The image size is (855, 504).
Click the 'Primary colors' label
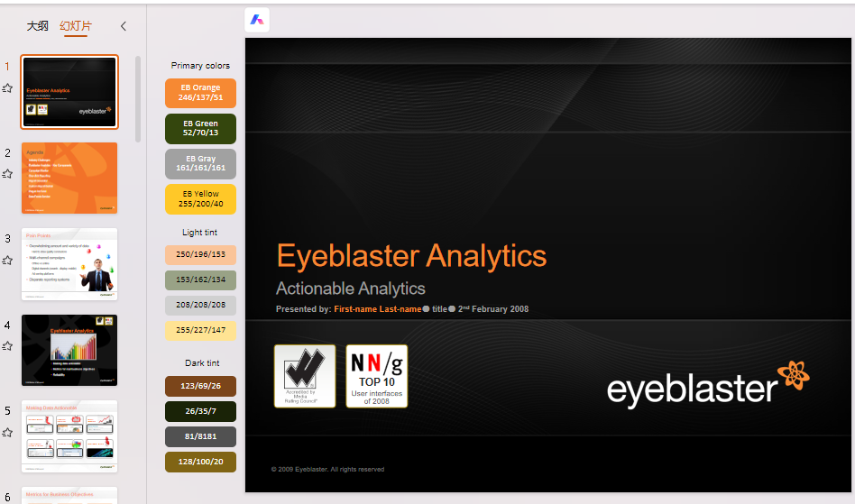point(200,66)
